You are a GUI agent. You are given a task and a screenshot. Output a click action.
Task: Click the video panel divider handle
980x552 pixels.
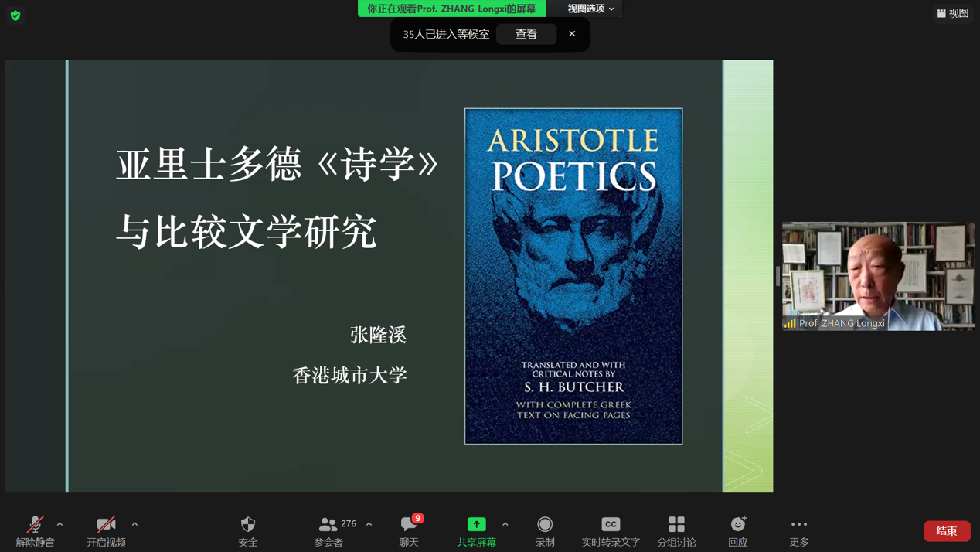778,276
